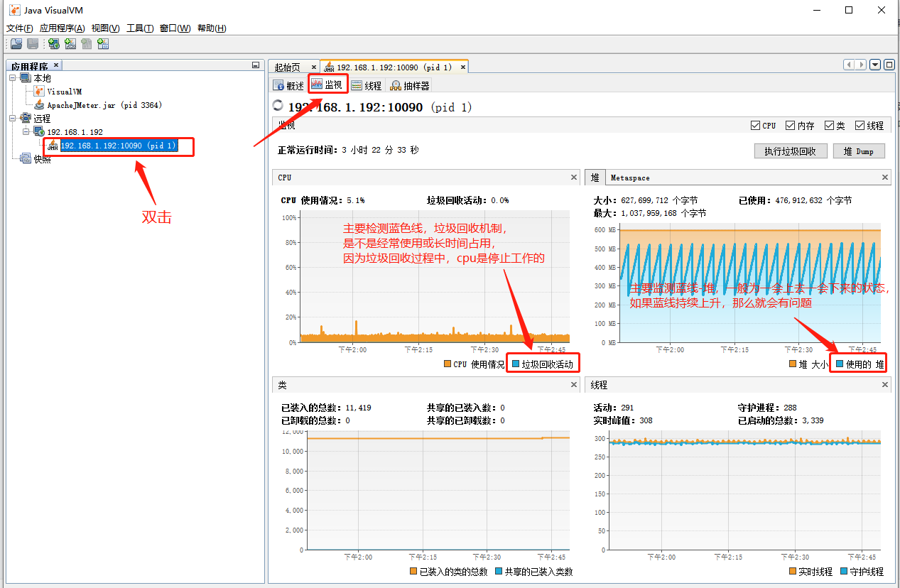Select the add JMX connection toolbar icon

[x=70, y=44]
